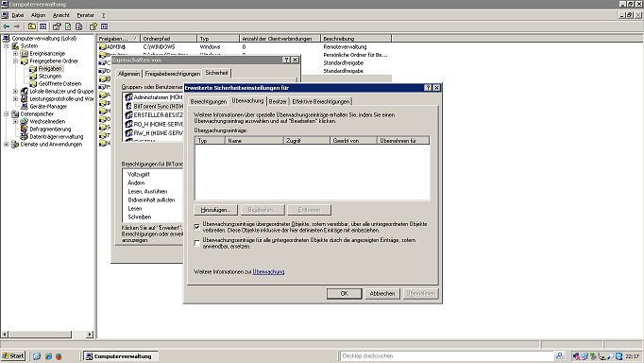Click the Computerverwaltung taskbar button

(x=120, y=356)
